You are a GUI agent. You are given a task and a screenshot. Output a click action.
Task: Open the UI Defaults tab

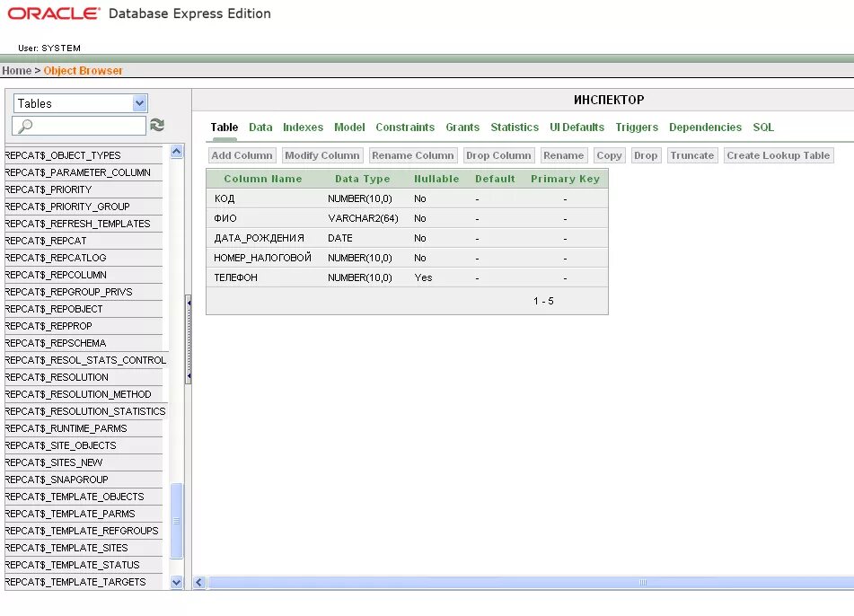pos(577,127)
